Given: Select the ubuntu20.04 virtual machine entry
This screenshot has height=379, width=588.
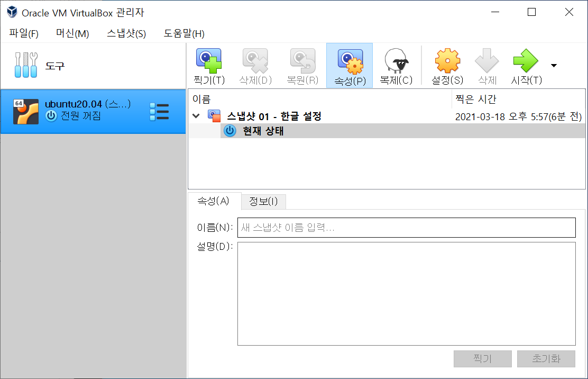Looking at the screenshot, I should tap(93, 112).
